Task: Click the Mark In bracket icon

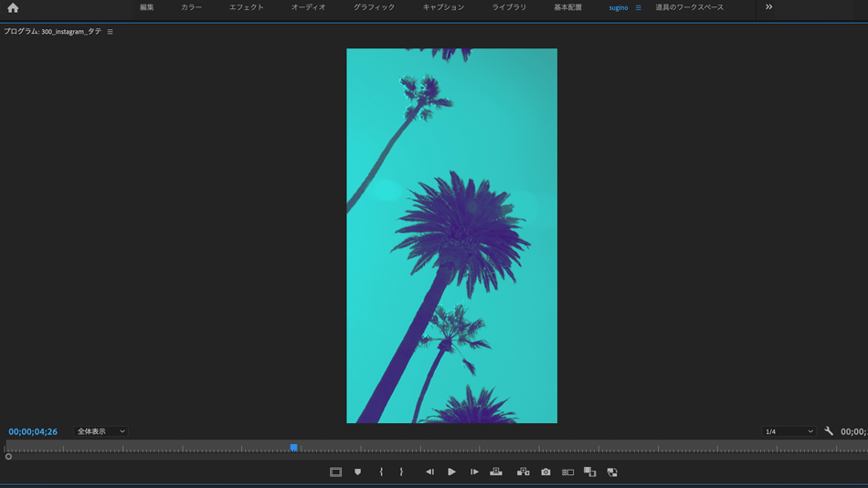Action: (x=381, y=472)
